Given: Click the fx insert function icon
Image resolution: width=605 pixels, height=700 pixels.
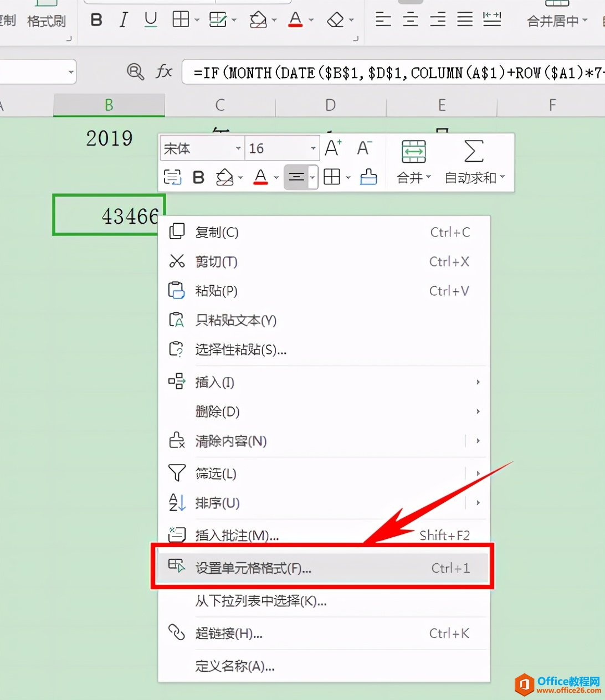Looking at the screenshot, I should pyautogui.click(x=164, y=71).
